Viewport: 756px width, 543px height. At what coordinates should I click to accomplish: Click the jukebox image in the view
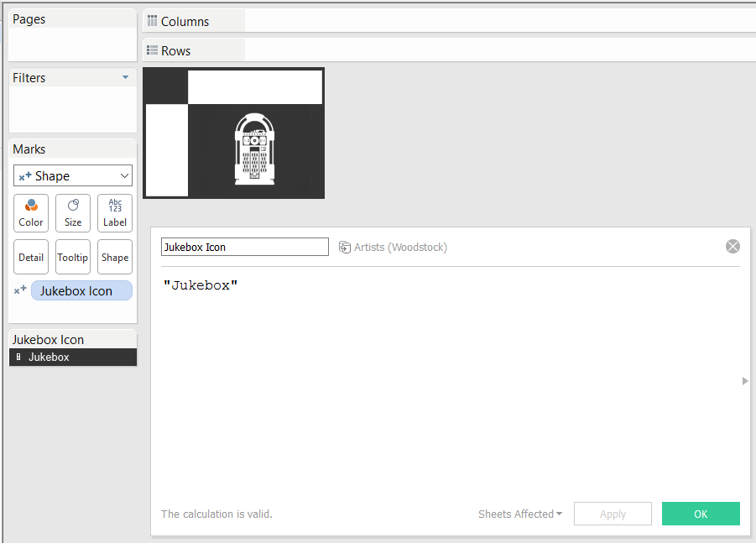click(x=254, y=149)
